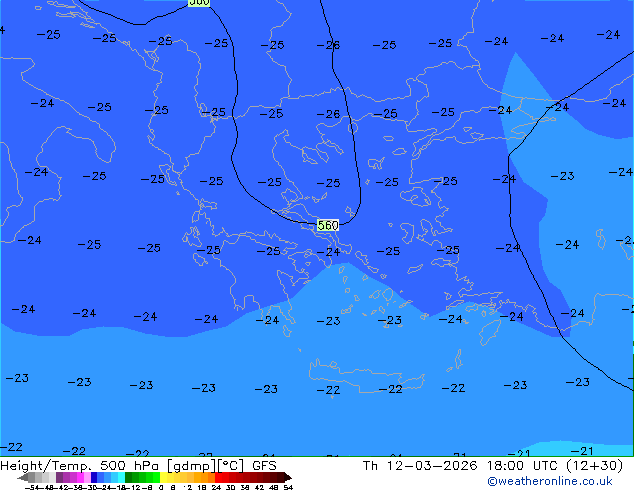634x490 pixels.
Task: Click the legend tick label '18'
Action: 201,488
